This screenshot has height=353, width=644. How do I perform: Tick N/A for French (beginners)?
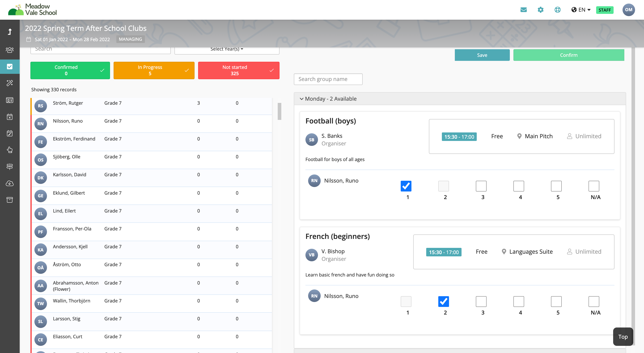point(594,302)
